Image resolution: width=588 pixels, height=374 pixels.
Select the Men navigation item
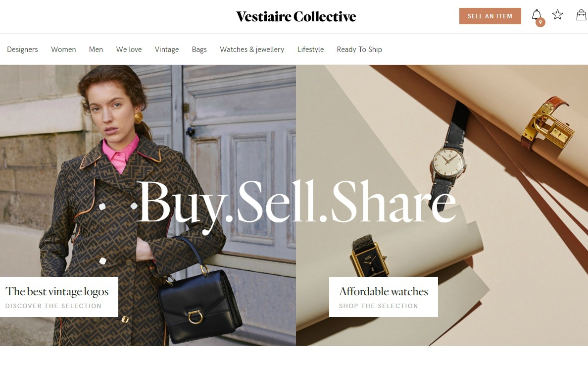(x=96, y=50)
